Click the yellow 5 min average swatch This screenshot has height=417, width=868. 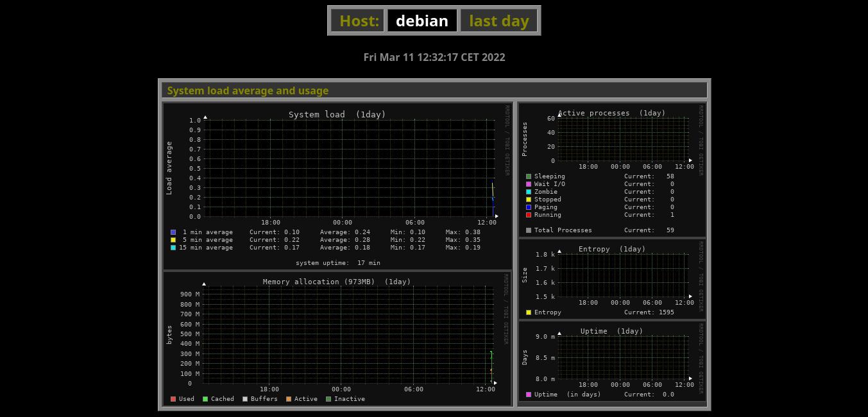[x=173, y=240]
